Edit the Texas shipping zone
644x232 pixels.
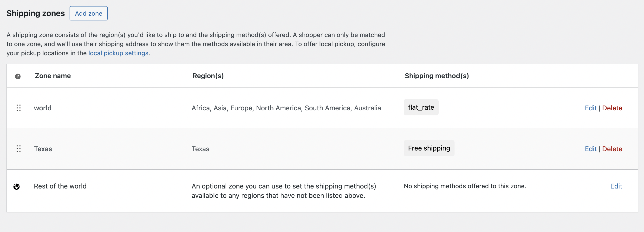pyautogui.click(x=591, y=149)
